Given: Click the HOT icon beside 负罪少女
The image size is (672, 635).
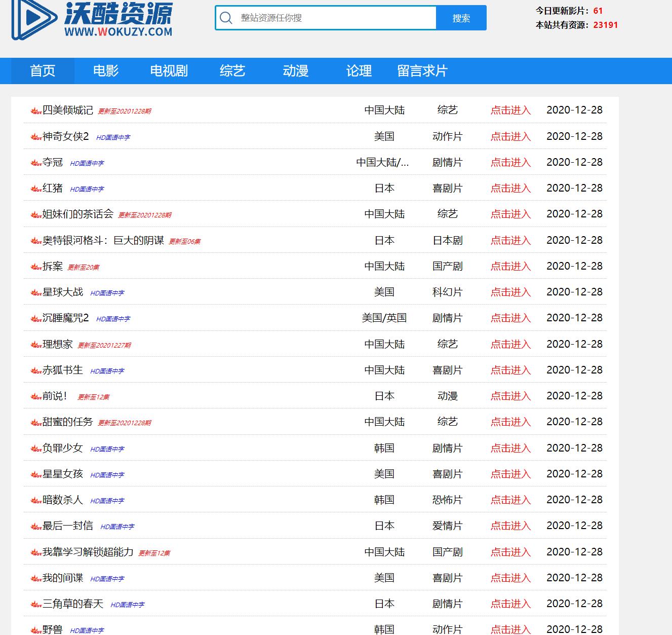Looking at the screenshot, I should point(36,449).
